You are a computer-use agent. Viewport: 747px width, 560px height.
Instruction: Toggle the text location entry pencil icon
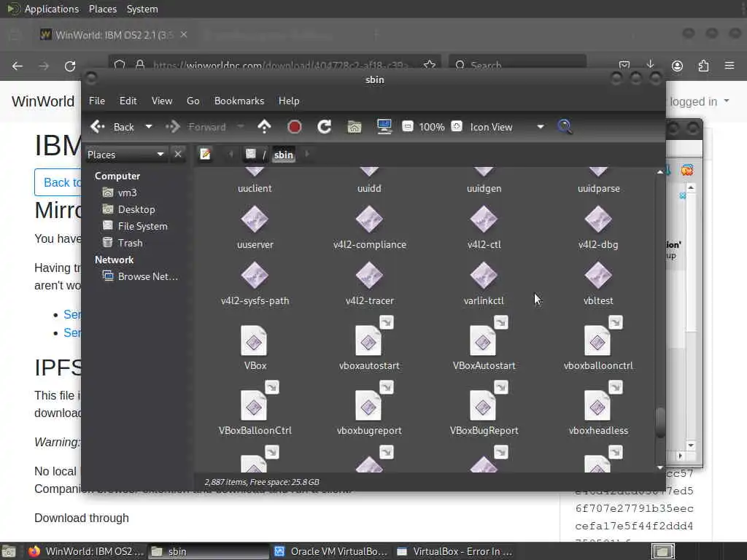(205, 155)
